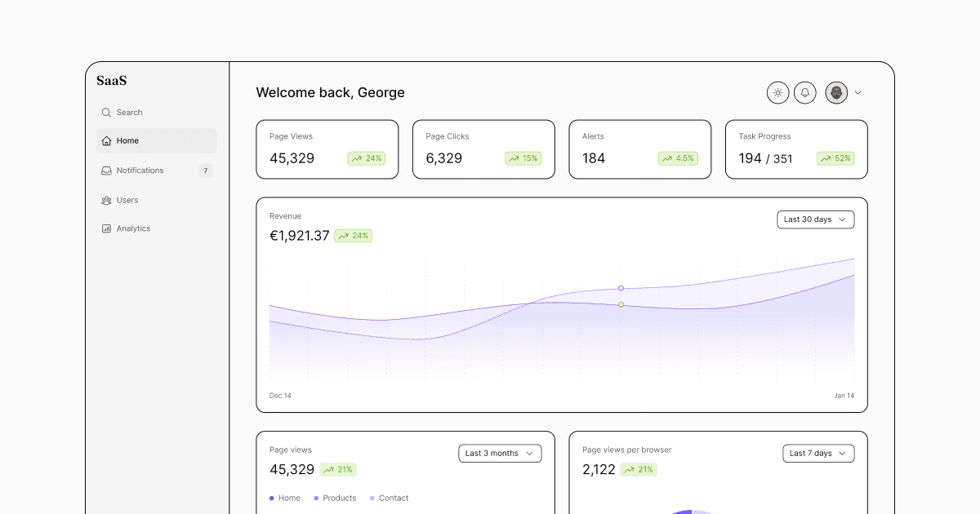Click the Analytics chart icon
Image resolution: width=980 pixels, height=514 pixels.
(106, 229)
